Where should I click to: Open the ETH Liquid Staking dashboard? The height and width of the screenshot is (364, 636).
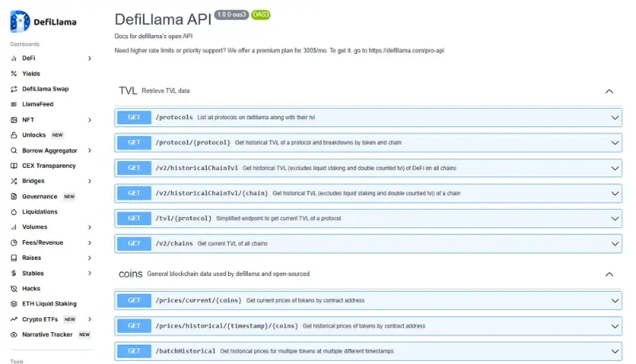click(x=49, y=304)
